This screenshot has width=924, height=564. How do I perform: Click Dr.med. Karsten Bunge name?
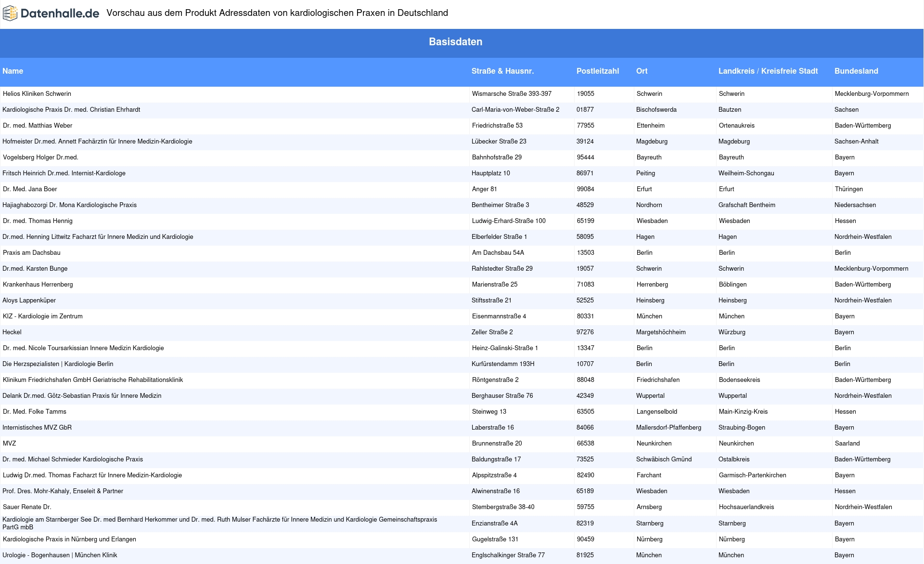pos(35,269)
